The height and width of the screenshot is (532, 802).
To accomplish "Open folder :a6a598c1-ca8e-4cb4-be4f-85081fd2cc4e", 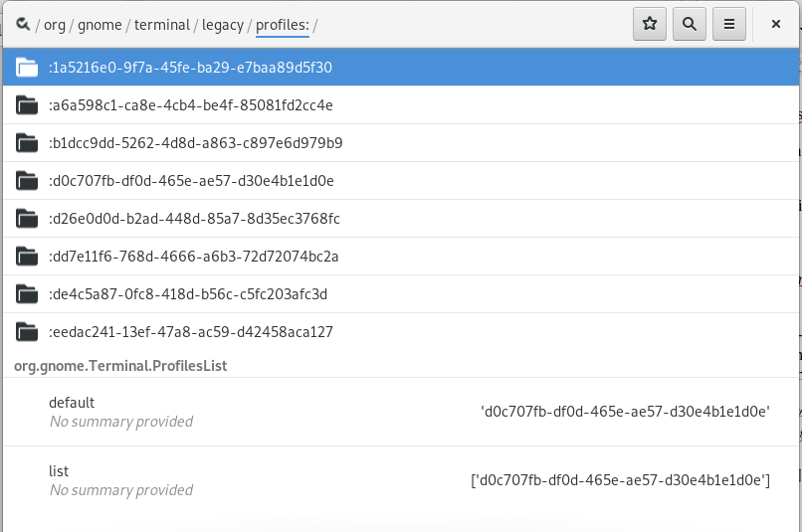I will pos(401,104).
